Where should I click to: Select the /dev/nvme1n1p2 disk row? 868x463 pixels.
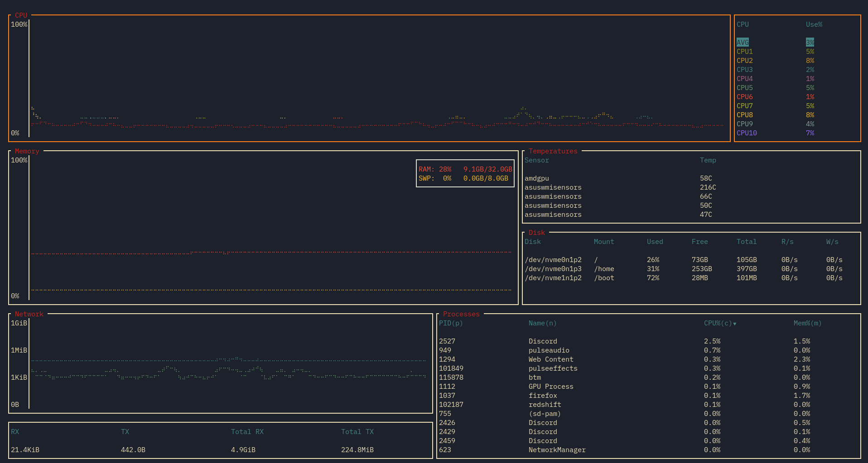(691, 278)
